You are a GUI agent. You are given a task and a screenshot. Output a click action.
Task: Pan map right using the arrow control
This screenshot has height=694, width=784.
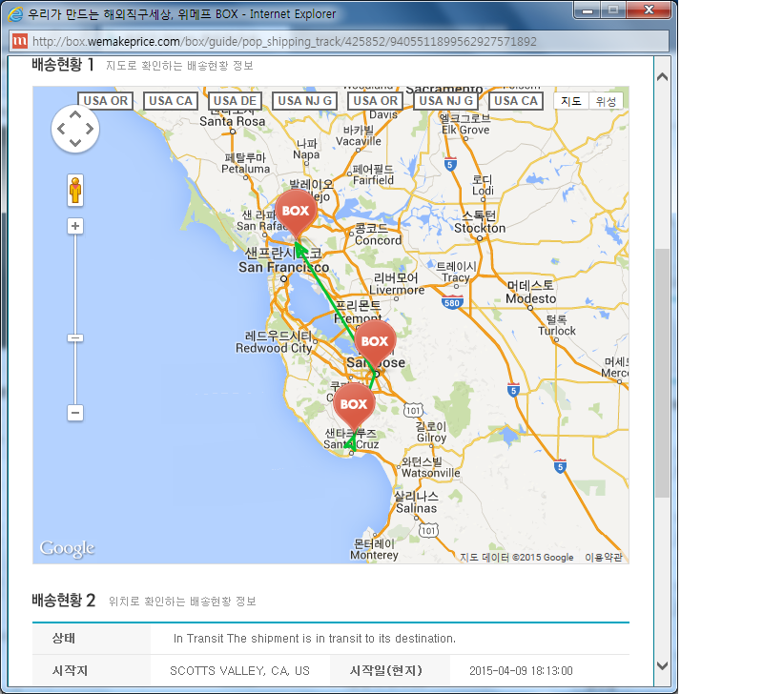(91, 129)
